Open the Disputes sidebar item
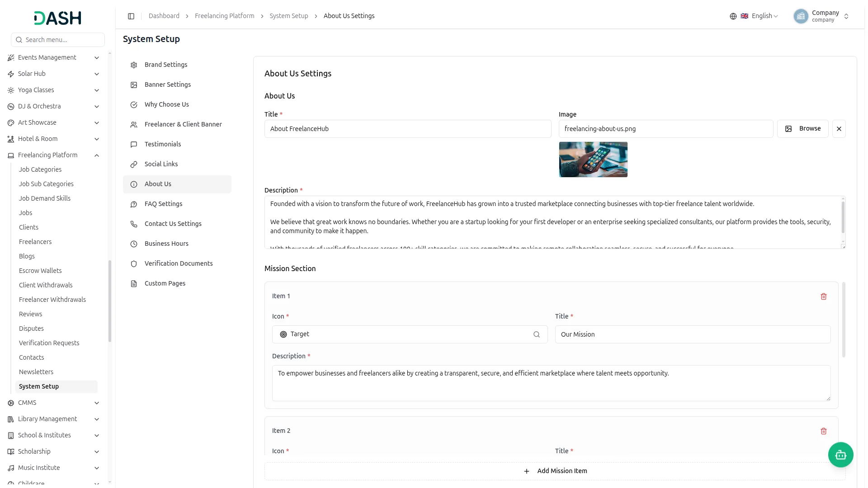868x488 pixels. point(31,328)
